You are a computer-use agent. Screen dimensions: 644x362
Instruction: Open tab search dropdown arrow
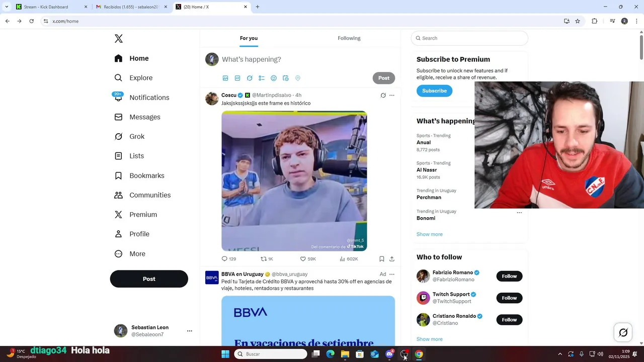tap(7, 7)
